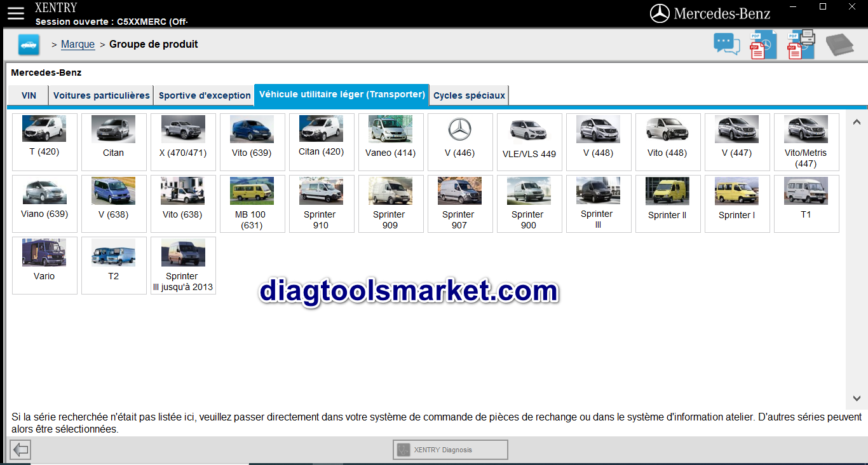
Task: Click the XENTRY Diagnosis button
Action: tap(451, 450)
